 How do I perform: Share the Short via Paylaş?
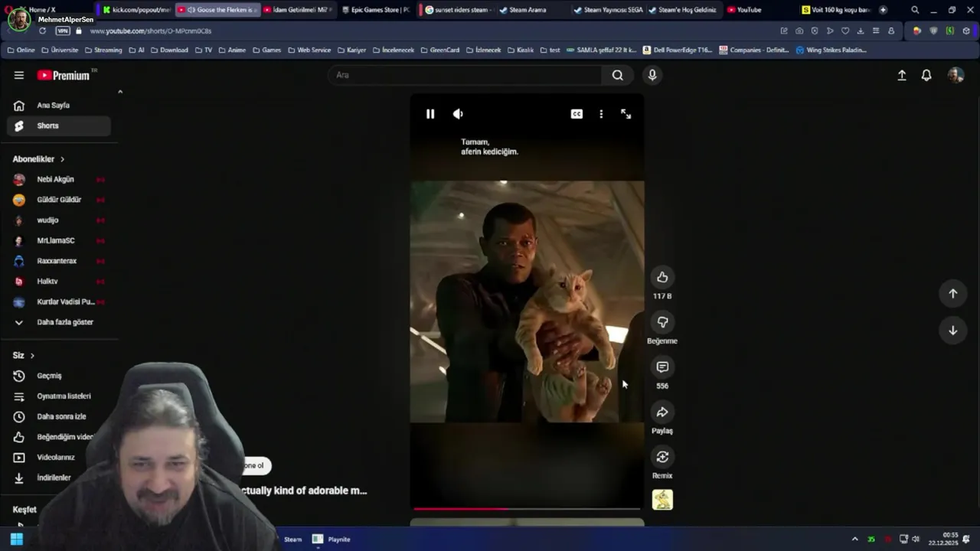click(662, 412)
